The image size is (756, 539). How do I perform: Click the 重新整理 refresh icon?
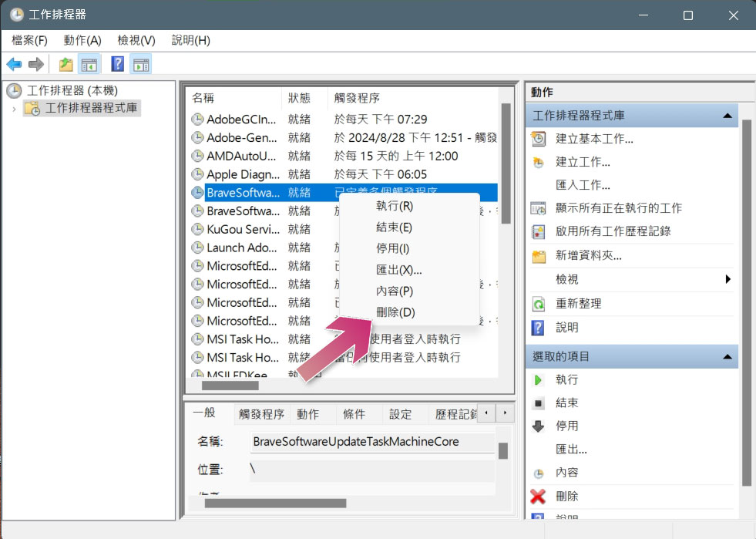click(x=538, y=304)
